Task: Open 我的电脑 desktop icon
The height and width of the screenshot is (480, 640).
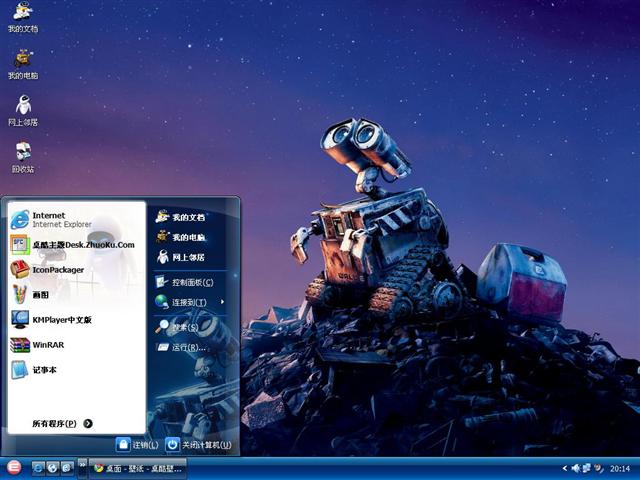Action: point(23,62)
